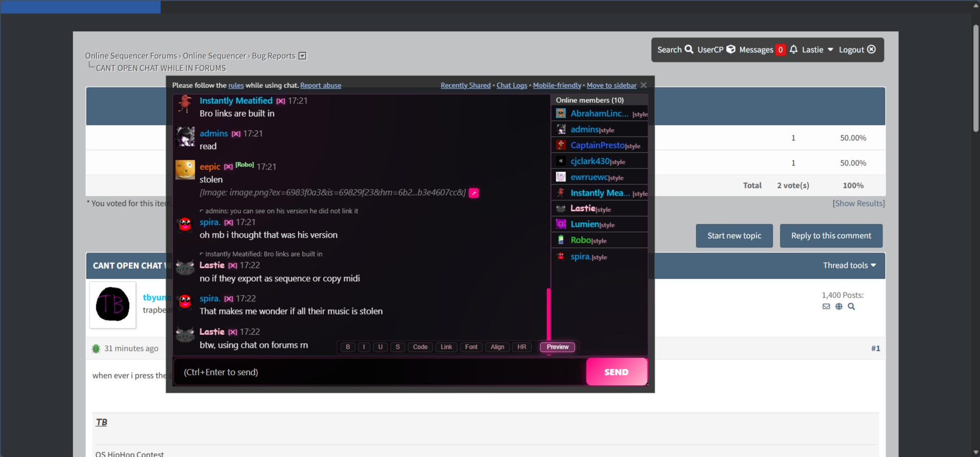The image size is (980, 457).
Task: Click the Lastie username in the 17:22 sequence message
Action: point(212,265)
